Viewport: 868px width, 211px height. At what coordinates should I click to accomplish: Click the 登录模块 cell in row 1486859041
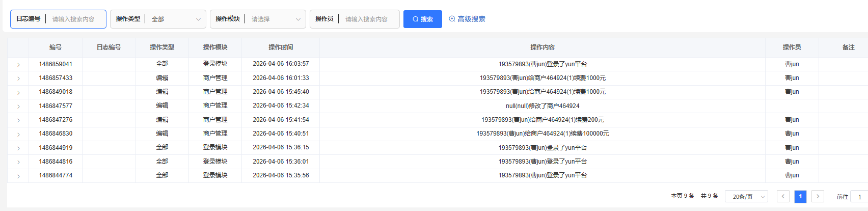215,64
